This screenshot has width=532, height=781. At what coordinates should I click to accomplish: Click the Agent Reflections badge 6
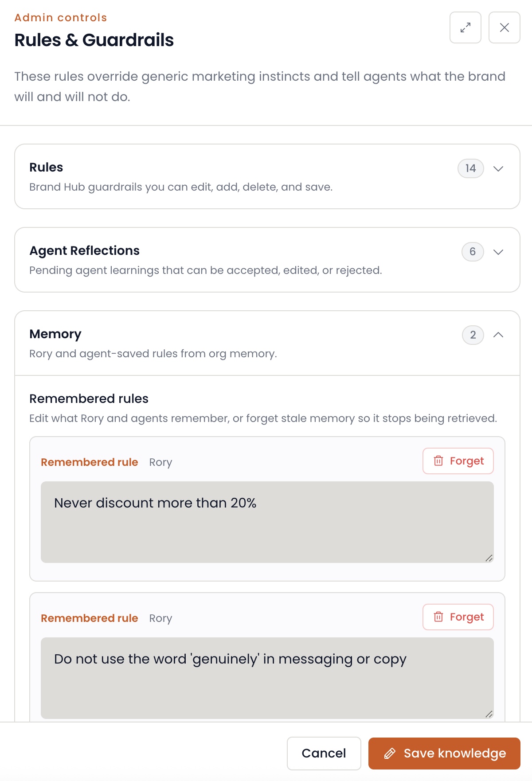point(473,252)
